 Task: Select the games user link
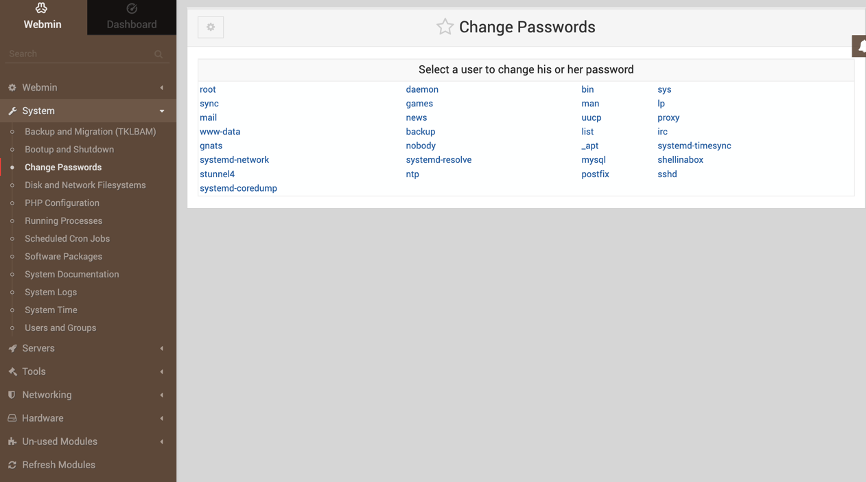pyautogui.click(x=419, y=104)
